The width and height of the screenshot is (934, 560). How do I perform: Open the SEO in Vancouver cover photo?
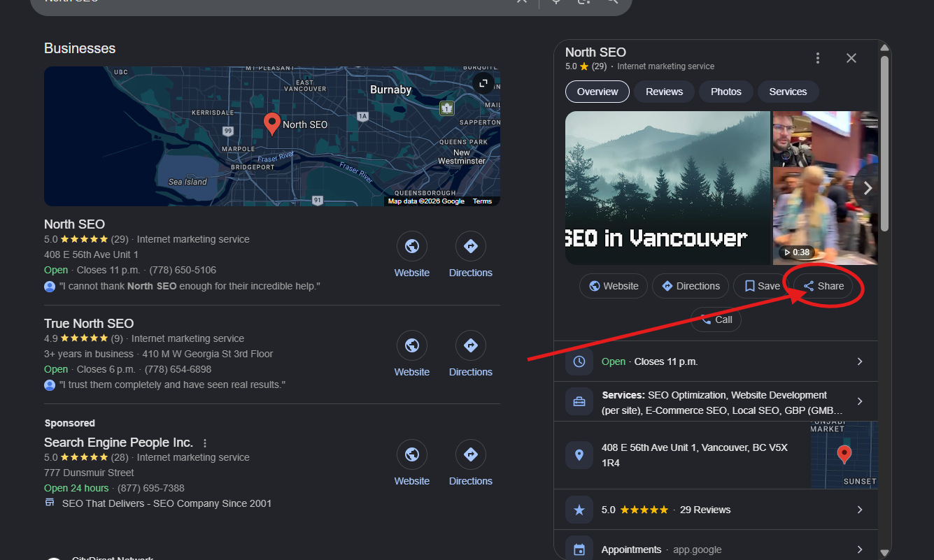[667, 188]
